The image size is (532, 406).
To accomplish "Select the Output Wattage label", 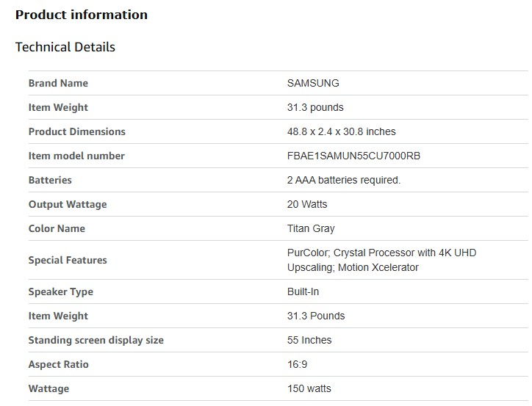I will (68, 204).
